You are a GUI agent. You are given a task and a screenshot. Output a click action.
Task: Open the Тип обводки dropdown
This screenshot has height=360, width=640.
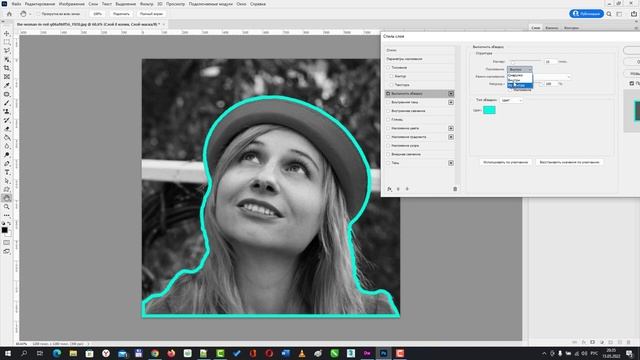pyautogui.click(x=511, y=100)
